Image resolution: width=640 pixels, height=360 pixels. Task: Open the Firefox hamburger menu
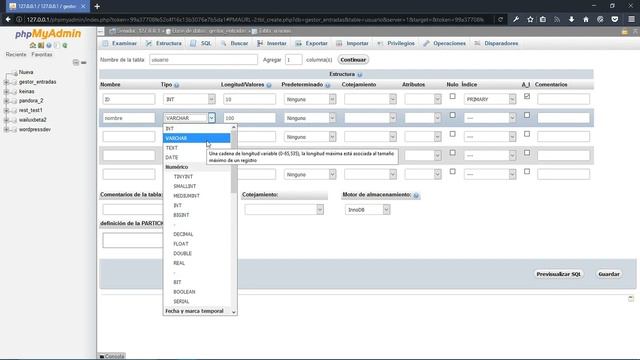coord(631,19)
